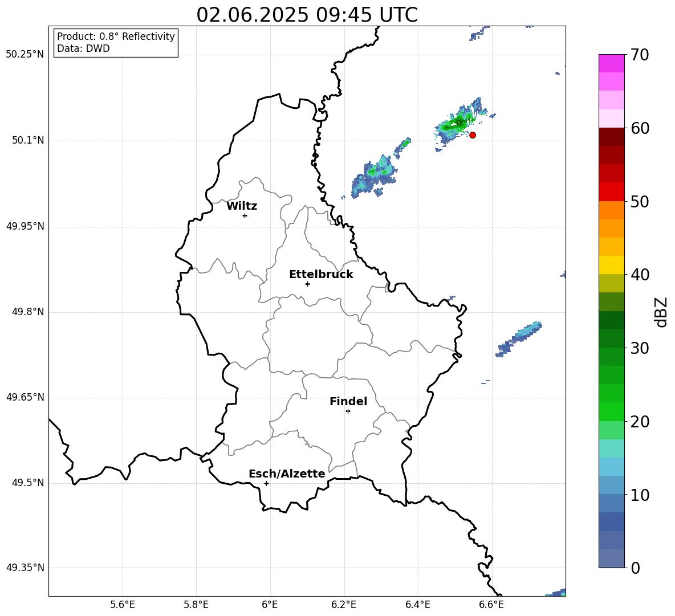Click the Findel station cross marker
This screenshot has width=675, height=616.
point(348,411)
